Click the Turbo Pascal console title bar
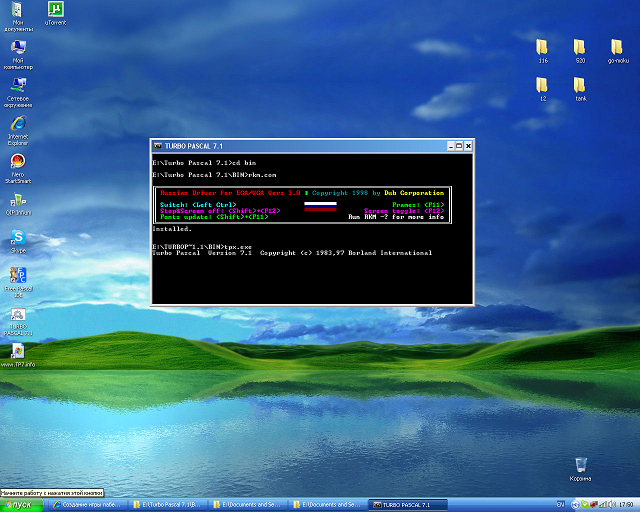 300,146
